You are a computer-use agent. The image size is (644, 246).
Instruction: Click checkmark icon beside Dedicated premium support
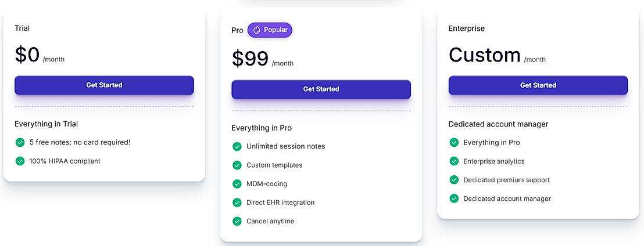click(454, 180)
